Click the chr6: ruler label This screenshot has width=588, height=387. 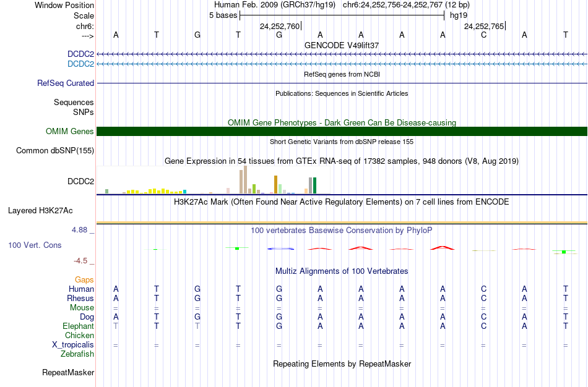coord(85,26)
